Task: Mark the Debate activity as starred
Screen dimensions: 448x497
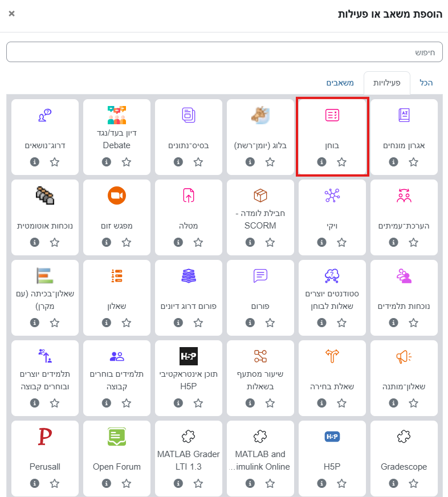Action: coord(127,162)
